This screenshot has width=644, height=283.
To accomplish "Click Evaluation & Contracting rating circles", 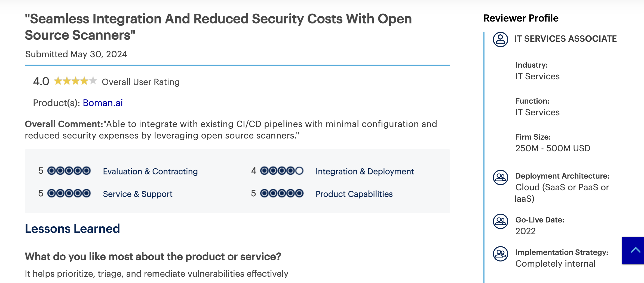I will pyautogui.click(x=69, y=171).
